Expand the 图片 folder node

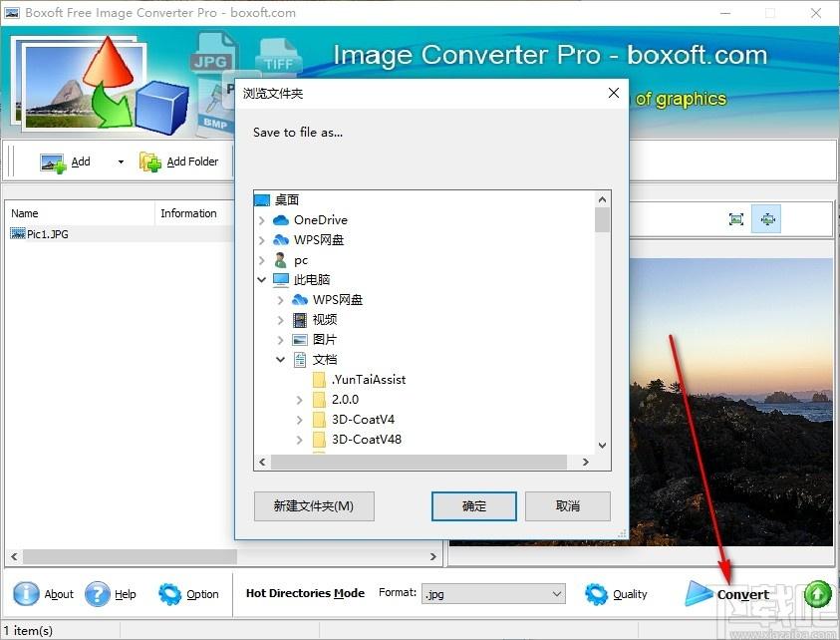281,340
